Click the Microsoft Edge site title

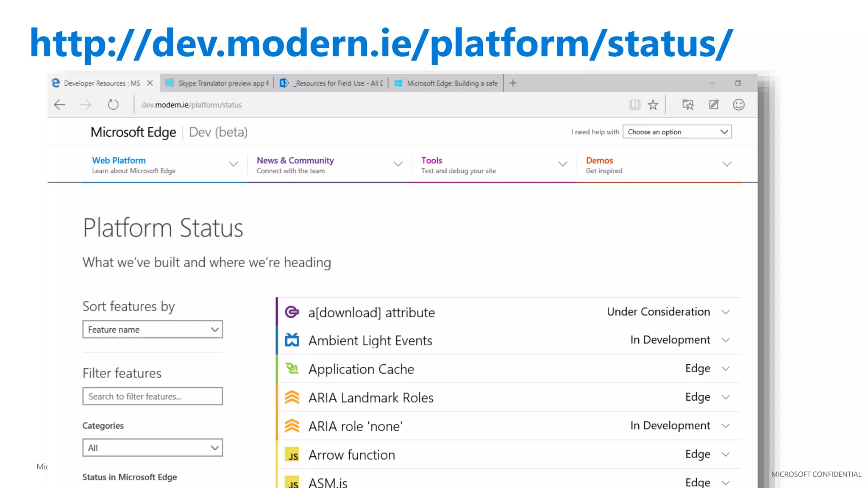[x=133, y=132]
